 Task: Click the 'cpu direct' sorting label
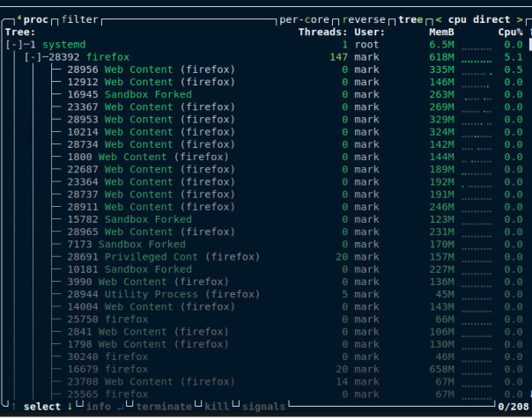pos(479,19)
